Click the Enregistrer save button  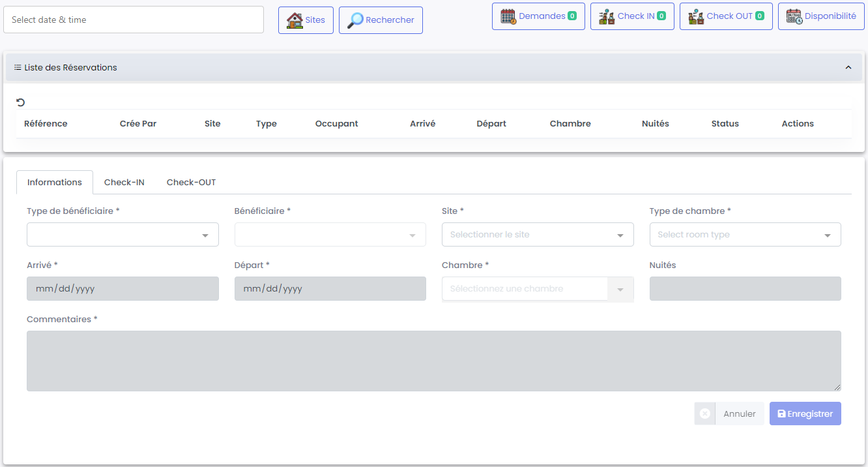(805, 414)
